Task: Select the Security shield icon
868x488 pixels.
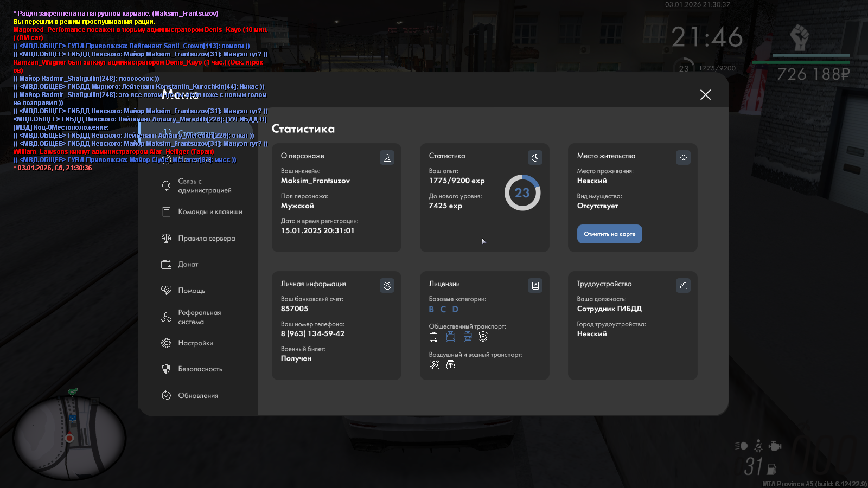Action: tap(166, 369)
